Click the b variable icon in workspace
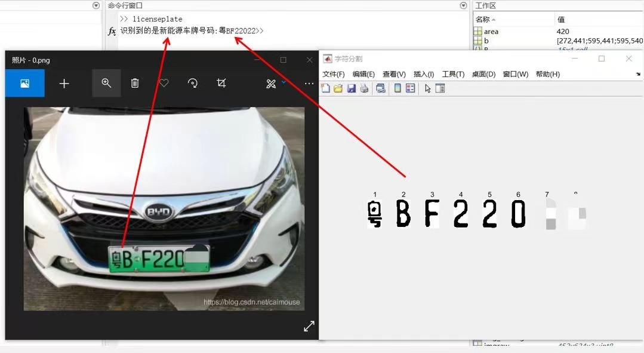This screenshot has height=353, width=644. [477, 41]
